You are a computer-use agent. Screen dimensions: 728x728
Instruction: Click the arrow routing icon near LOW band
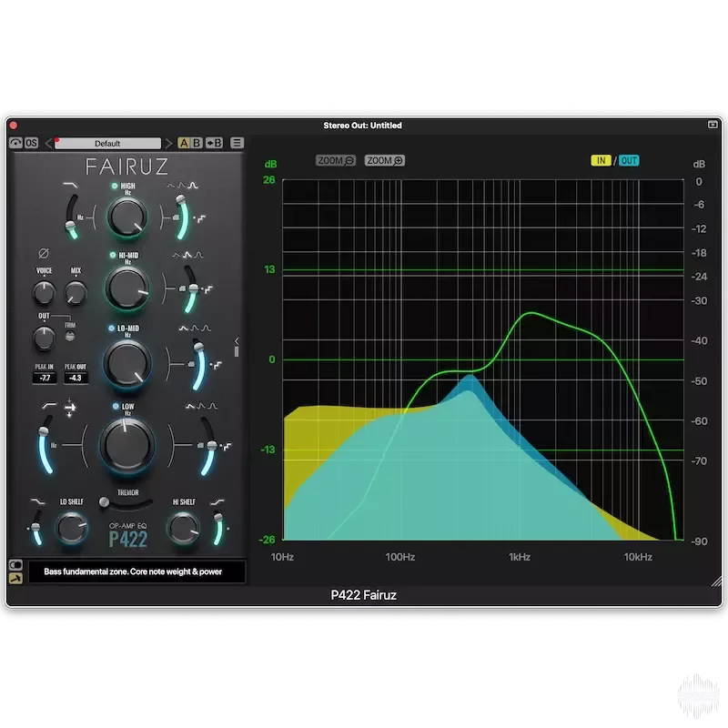[70, 408]
